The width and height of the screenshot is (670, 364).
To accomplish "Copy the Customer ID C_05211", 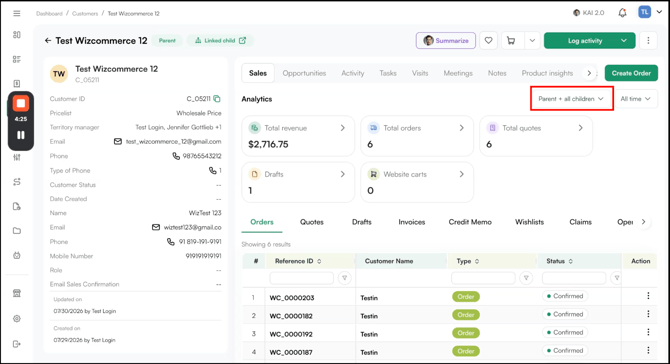I will pyautogui.click(x=217, y=99).
